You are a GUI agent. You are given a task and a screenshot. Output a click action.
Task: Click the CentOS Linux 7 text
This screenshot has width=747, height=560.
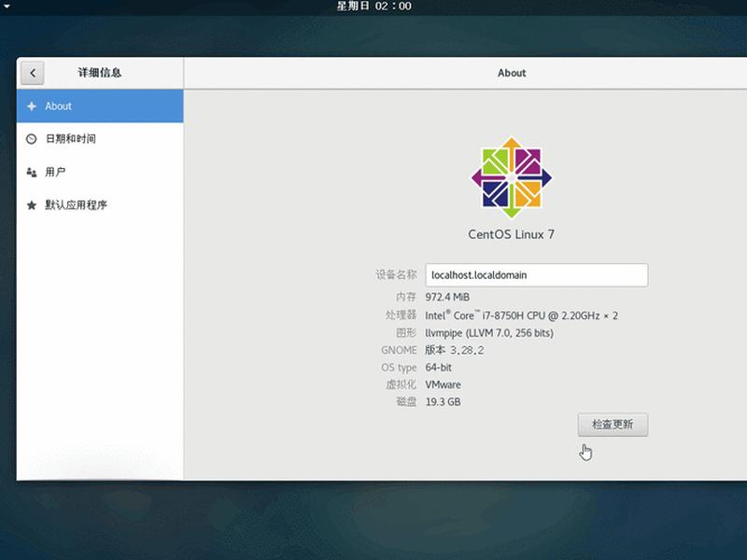pyautogui.click(x=511, y=234)
